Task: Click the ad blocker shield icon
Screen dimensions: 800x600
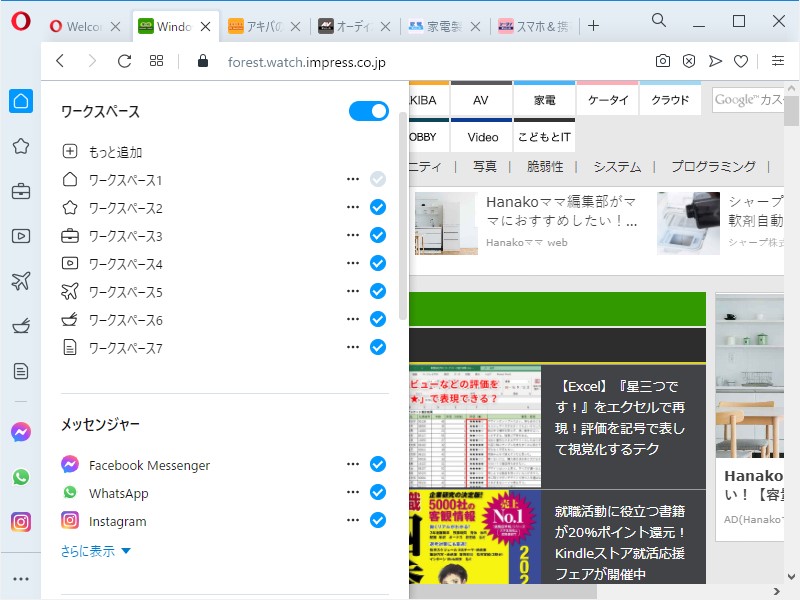Action: coord(689,60)
